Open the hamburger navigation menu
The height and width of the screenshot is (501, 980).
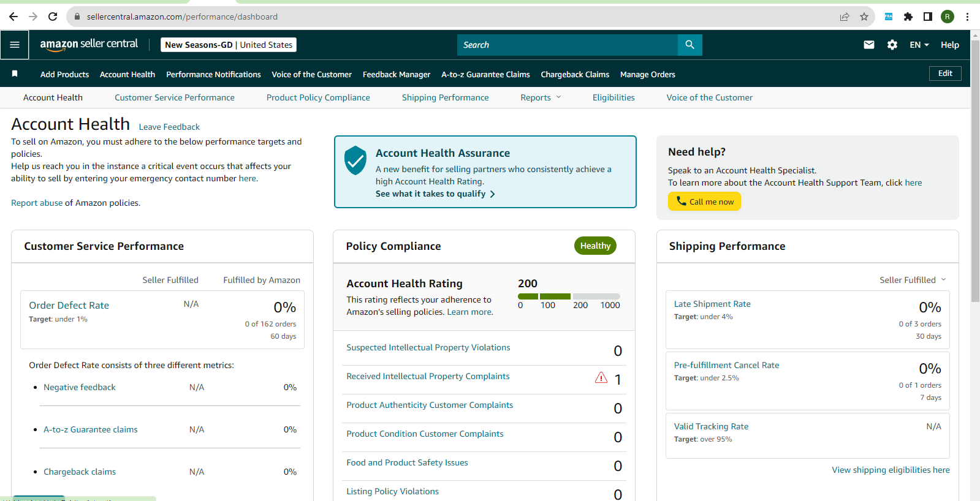(x=15, y=45)
